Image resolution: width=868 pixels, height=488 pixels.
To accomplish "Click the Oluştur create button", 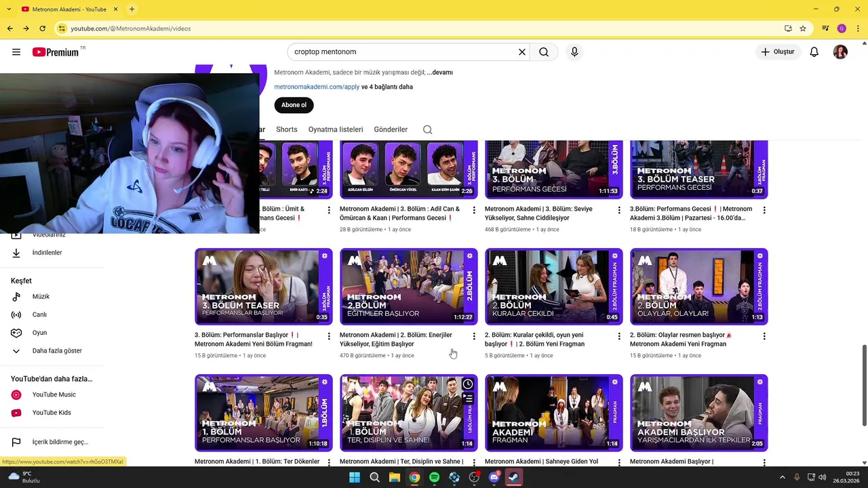I will [778, 52].
